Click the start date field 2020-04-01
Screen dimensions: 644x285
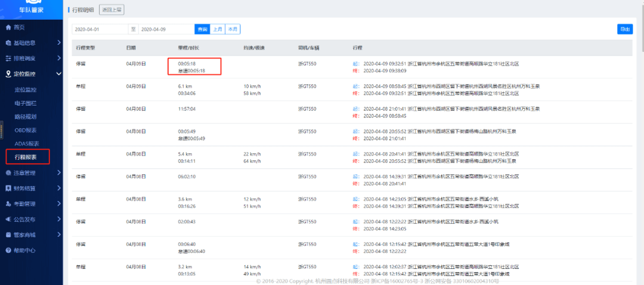[x=100, y=29]
